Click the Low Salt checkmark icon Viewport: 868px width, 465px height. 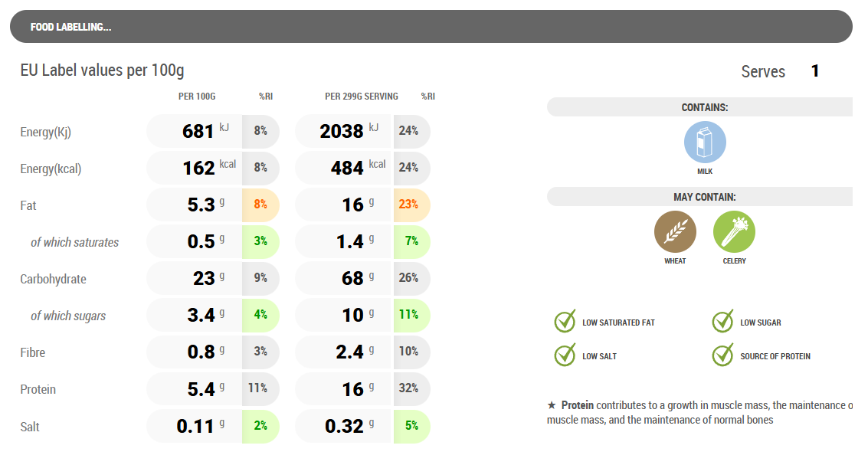coord(565,355)
